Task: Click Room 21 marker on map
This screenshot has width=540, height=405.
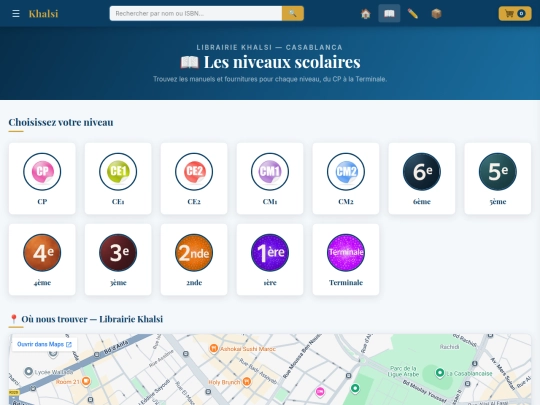Action: 86,381
